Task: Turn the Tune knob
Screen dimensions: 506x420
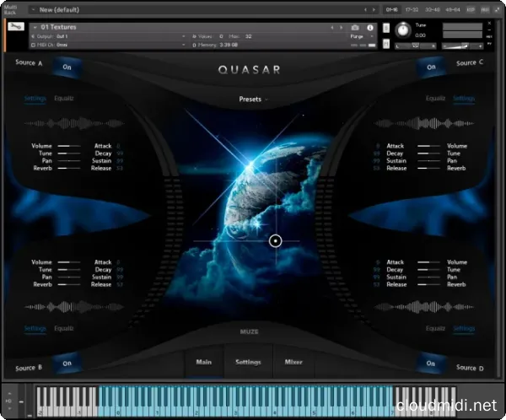Action: pyautogui.click(x=403, y=30)
